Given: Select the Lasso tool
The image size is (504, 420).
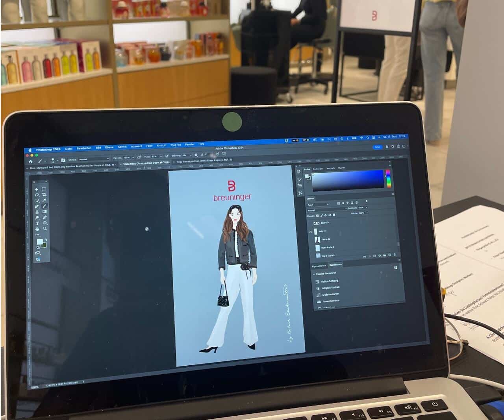Looking at the screenshot, I should point(37,195).
